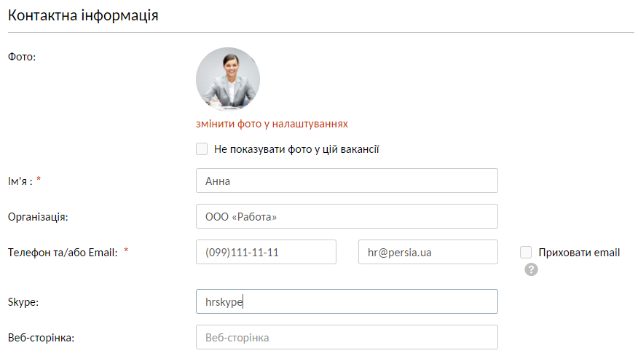
Task: Click the 'Веб-сторінка:' label text
Action: 41,338
